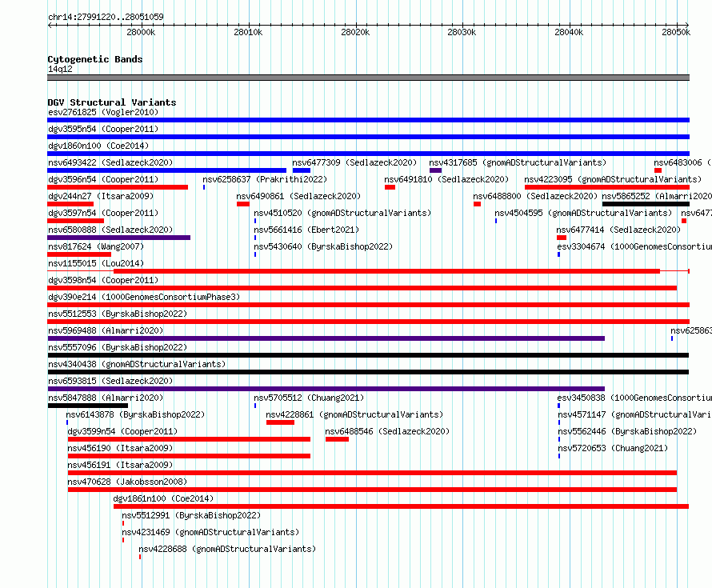Click the nsv4223095 gnomAD variant label
712x588 pixels.
tap(613, 179)
